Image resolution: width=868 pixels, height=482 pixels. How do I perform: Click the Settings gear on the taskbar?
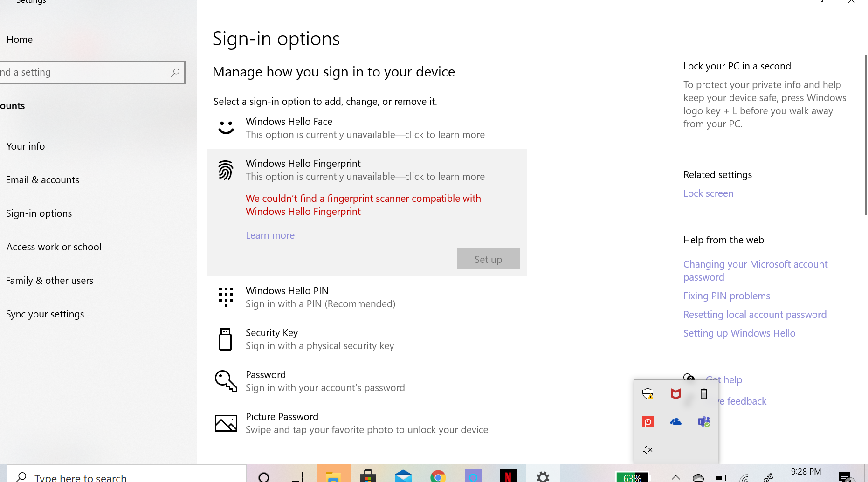(543, 476)
